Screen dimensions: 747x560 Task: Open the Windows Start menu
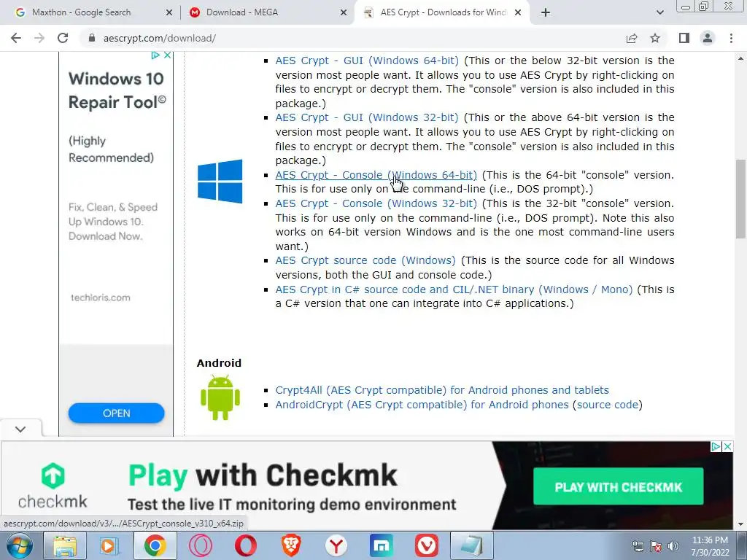[20, 545]
